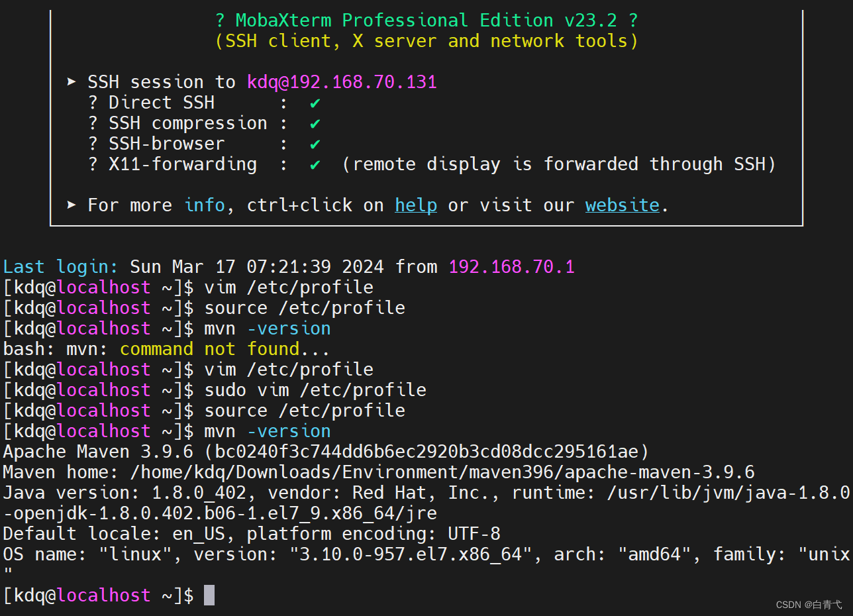Click the Direct SSH label
This screenshot has width=853, height=616.
pos(162,103)
